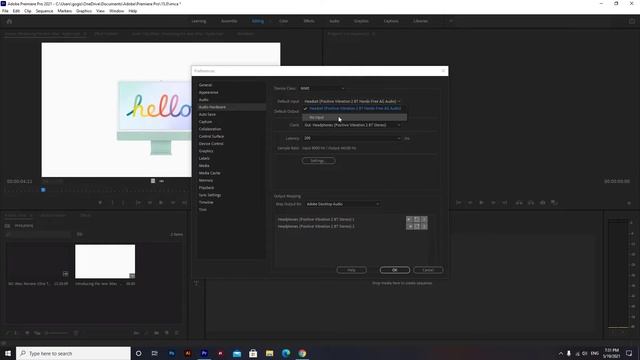Open Task View on the taskbar
640x360 pixels.
[155, 353]
